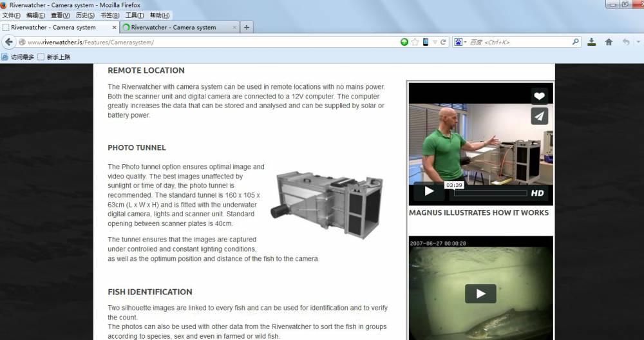The image size is (644, 340).
Task: Play the Magnus illustration video
Action: 429,191
